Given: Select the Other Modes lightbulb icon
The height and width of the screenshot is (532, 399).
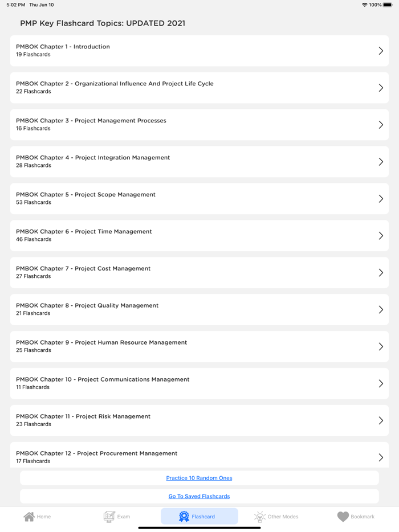Looking at the screenshot, I should 260,516.
